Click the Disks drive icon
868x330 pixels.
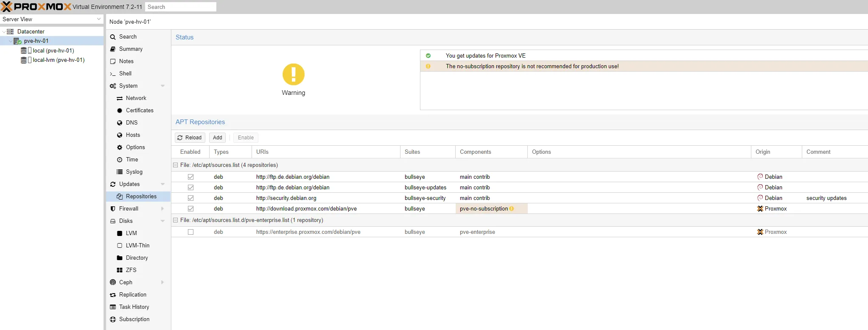pyautogui.click(x=113, y=221)
